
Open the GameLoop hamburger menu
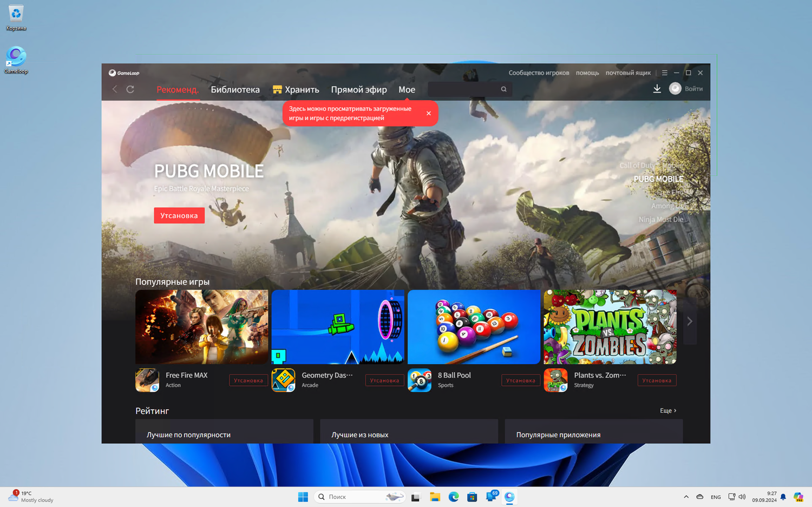665,73
